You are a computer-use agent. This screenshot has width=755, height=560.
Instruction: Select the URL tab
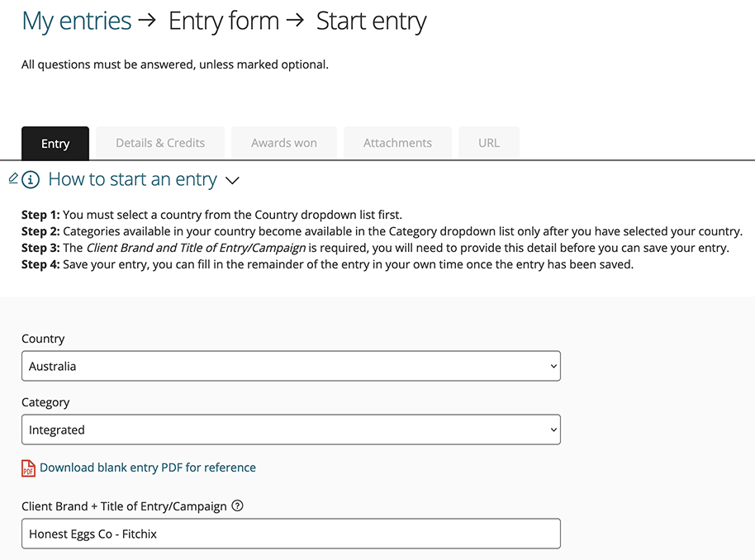point(489,143)
